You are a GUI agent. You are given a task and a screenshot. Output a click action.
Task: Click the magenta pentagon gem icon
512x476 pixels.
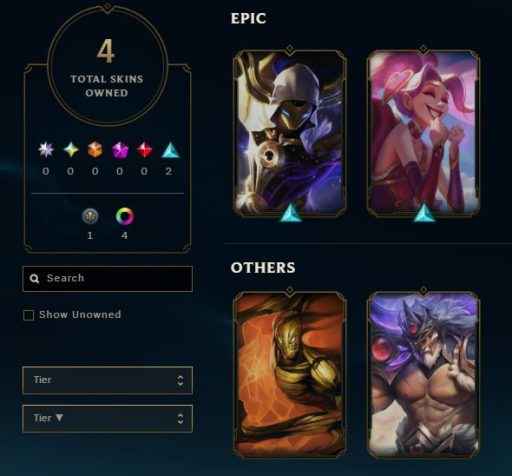(120, 150)
